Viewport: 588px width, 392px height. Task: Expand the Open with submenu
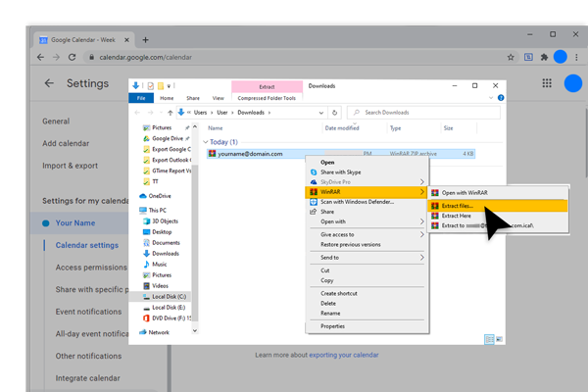pos(421,221)
